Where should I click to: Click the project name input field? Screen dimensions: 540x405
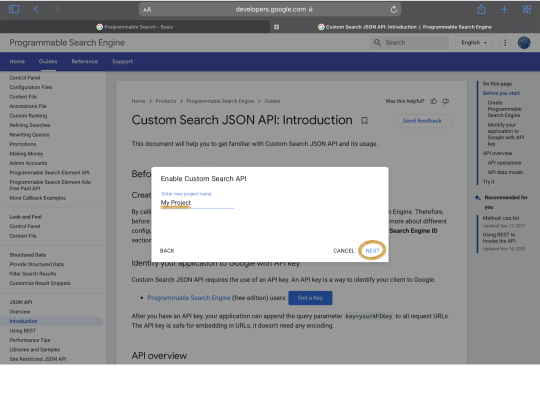tap(197, 203)
